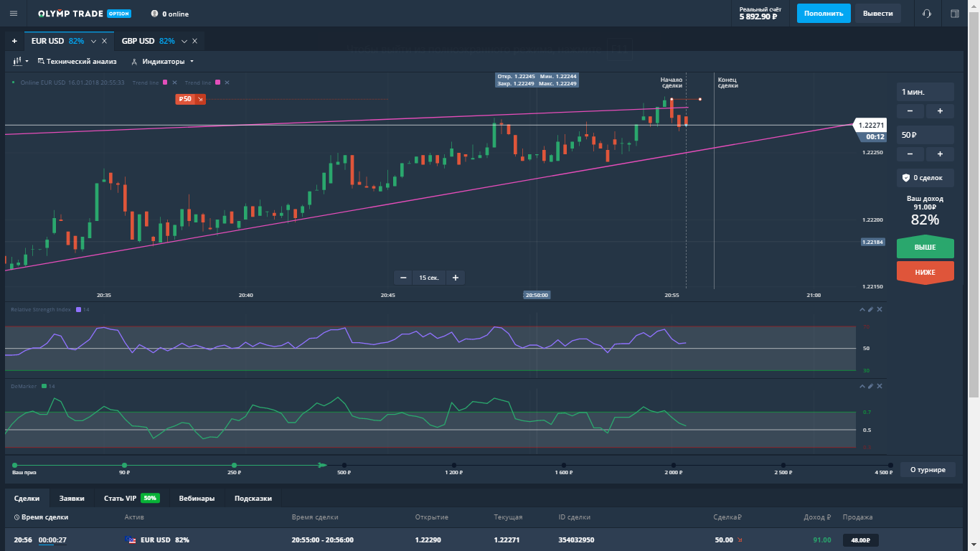Toggle the side panel layout icon

pyautogui.click(x=955, y=14)
